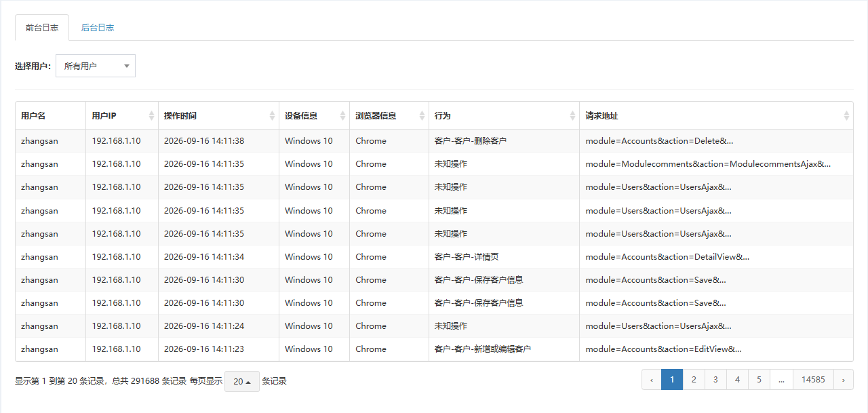The height and width of the screenshot is (413, 868).
Task: Go to page 5
Action: click(759, 380)
